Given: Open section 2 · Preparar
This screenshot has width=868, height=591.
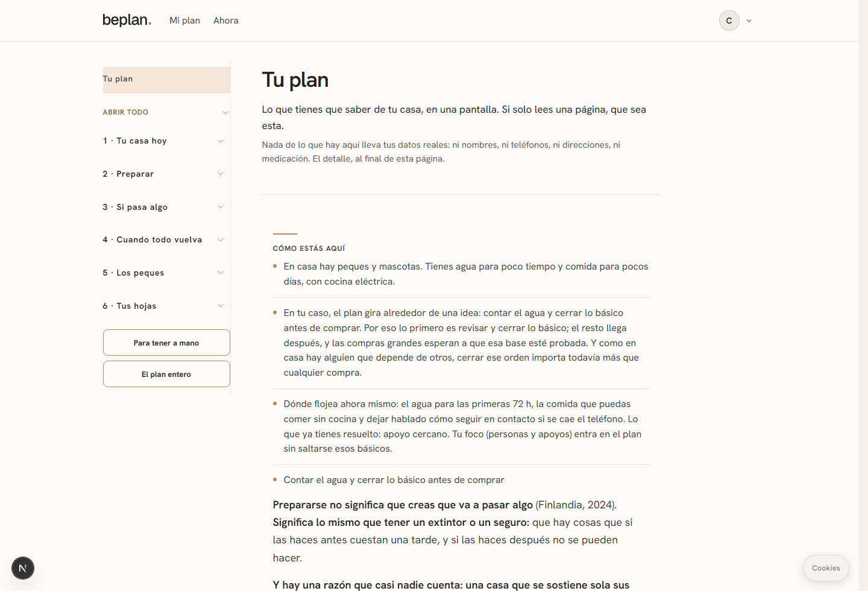Looking at the screenshot, I should [x=128, y=174].
